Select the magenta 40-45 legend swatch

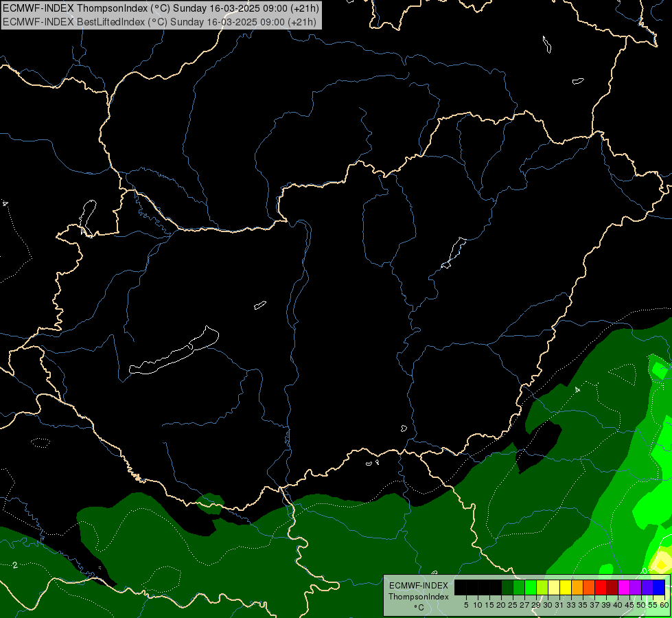624,587
